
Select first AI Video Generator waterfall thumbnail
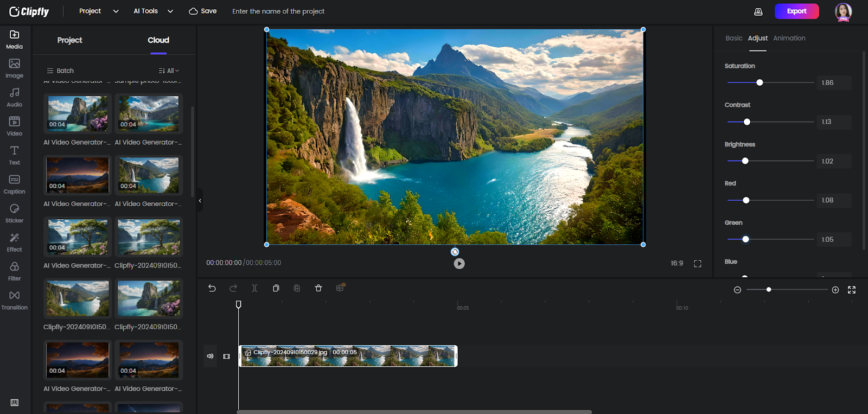pyautogui.click(x=78, y=113)
